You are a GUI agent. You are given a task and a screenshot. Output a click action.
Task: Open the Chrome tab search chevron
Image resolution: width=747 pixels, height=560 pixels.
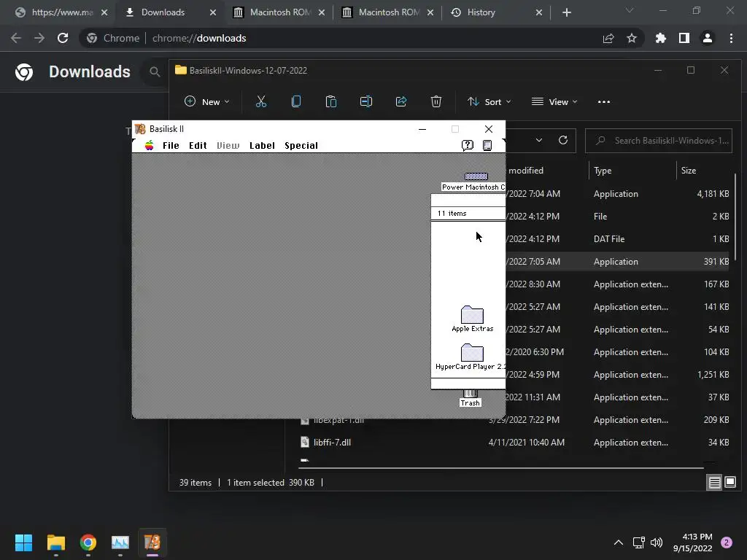pos(630,10)
